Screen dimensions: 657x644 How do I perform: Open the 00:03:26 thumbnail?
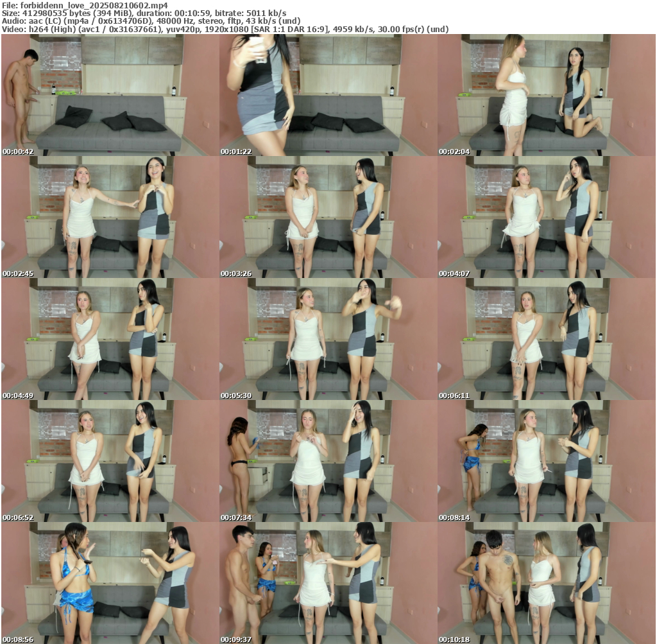pos(328,217)
